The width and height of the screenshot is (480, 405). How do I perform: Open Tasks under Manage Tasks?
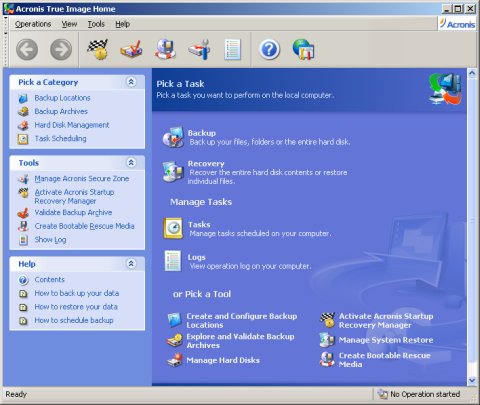coord(199,224)
